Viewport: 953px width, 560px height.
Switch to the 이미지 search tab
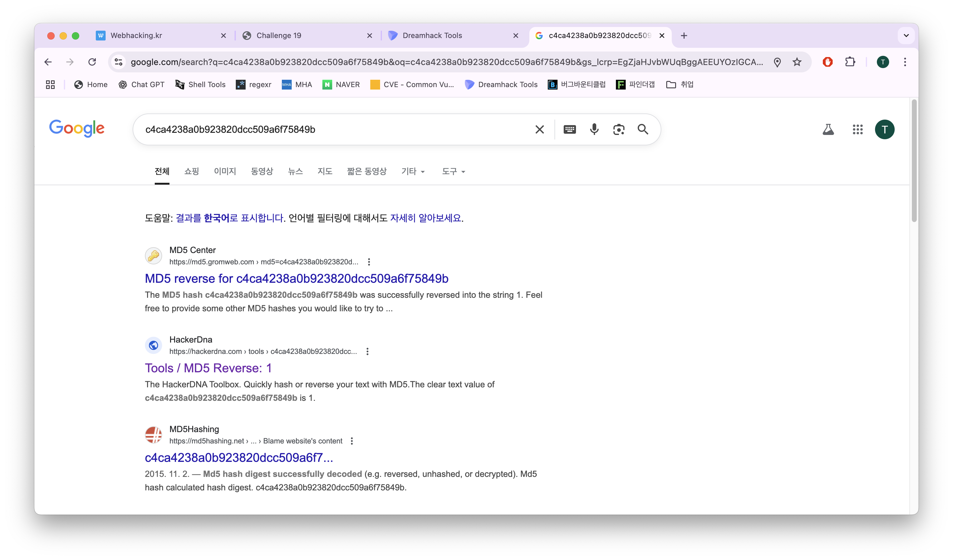click(225, 171)
